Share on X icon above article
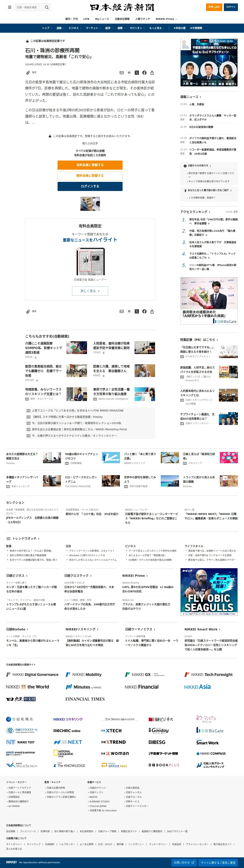The width and height of the screenshot is (244, 868). 137,73
